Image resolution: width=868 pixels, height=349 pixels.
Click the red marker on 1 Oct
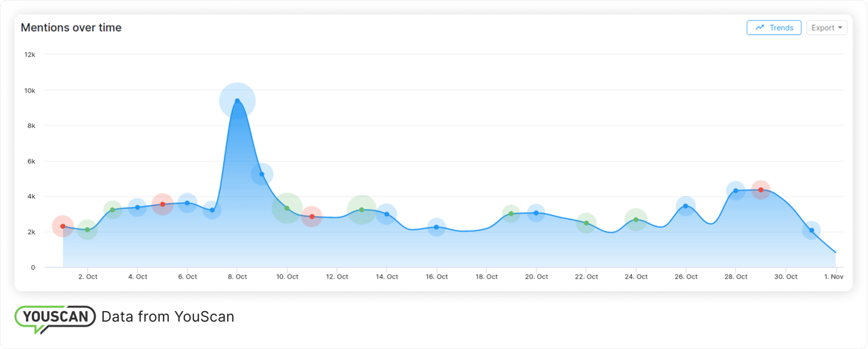63,226
